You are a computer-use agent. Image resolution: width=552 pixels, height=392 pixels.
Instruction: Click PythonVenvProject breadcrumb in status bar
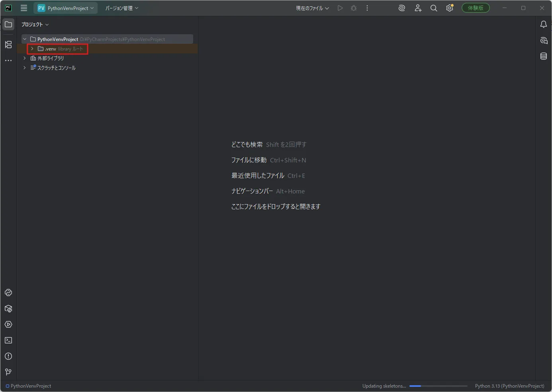coord(28,386)
